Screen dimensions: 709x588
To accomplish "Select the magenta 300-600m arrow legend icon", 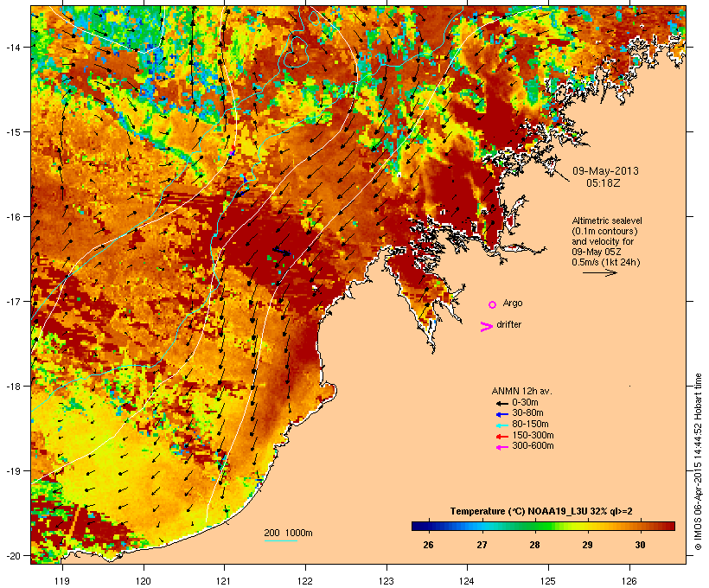I will pyautogui.click(x=501, y=447).
